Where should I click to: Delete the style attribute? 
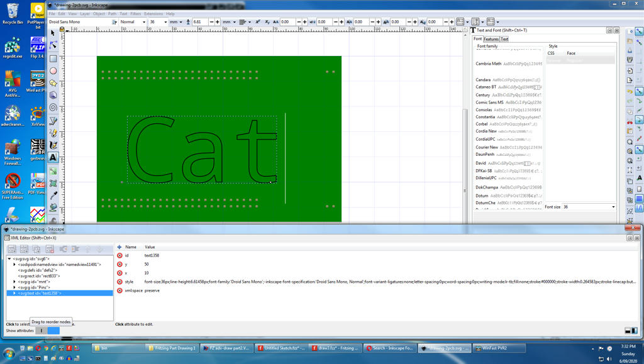click(119, 282)
